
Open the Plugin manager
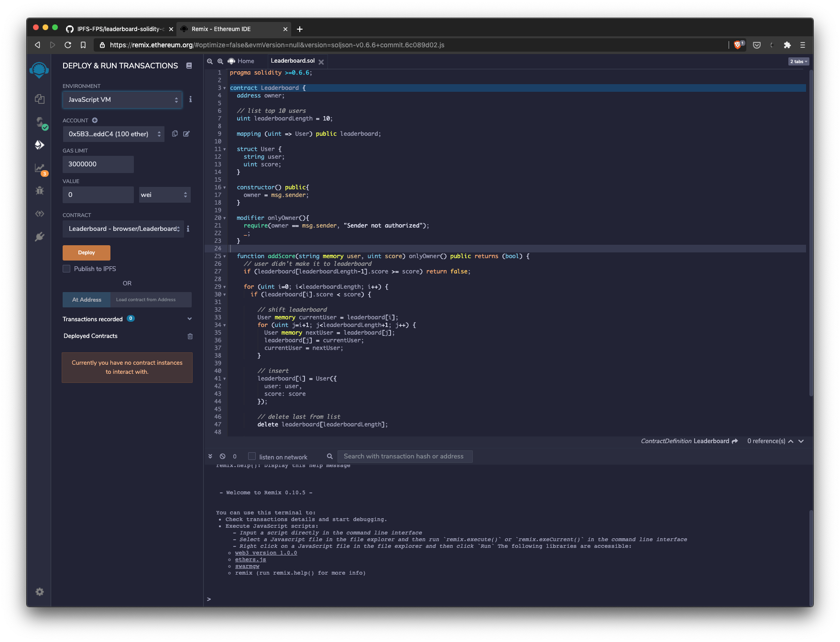pos(40,237)
